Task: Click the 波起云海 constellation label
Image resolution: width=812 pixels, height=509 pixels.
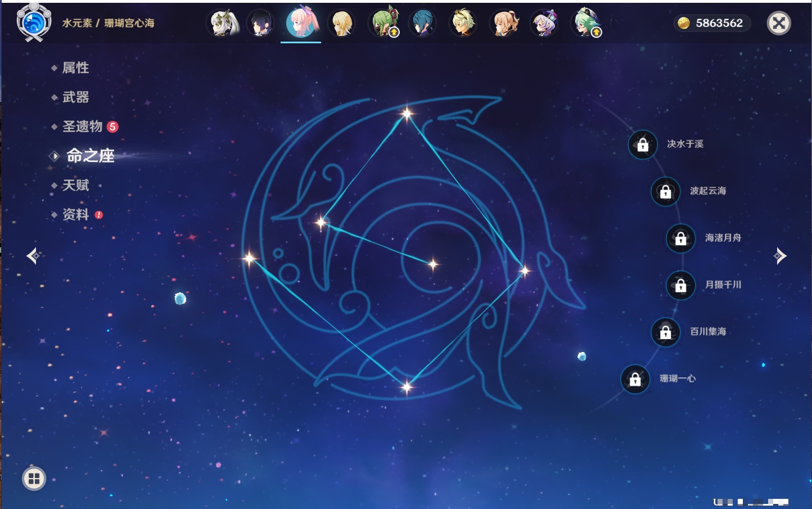Action: (708, 191)
